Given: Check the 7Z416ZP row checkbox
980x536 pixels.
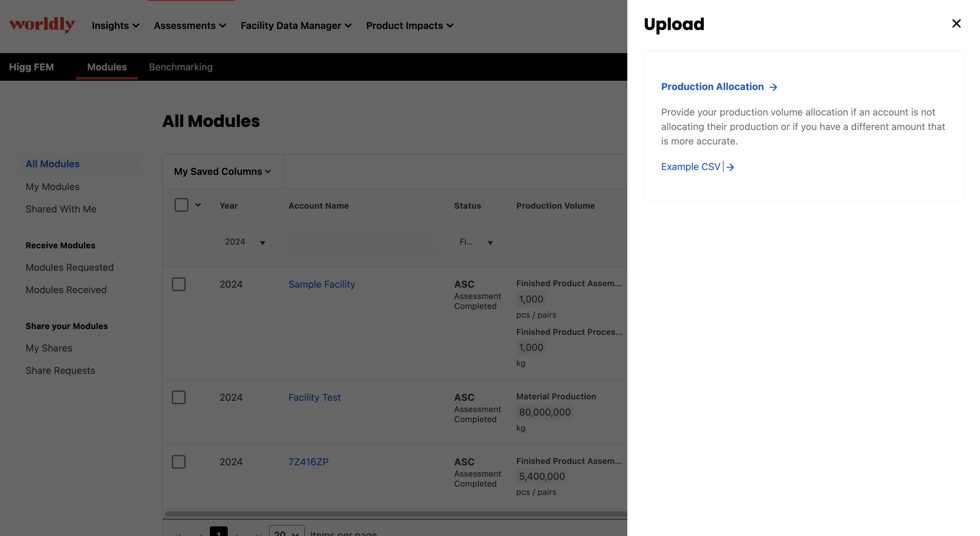Looking at the screenshot, I should pos(178,462).
